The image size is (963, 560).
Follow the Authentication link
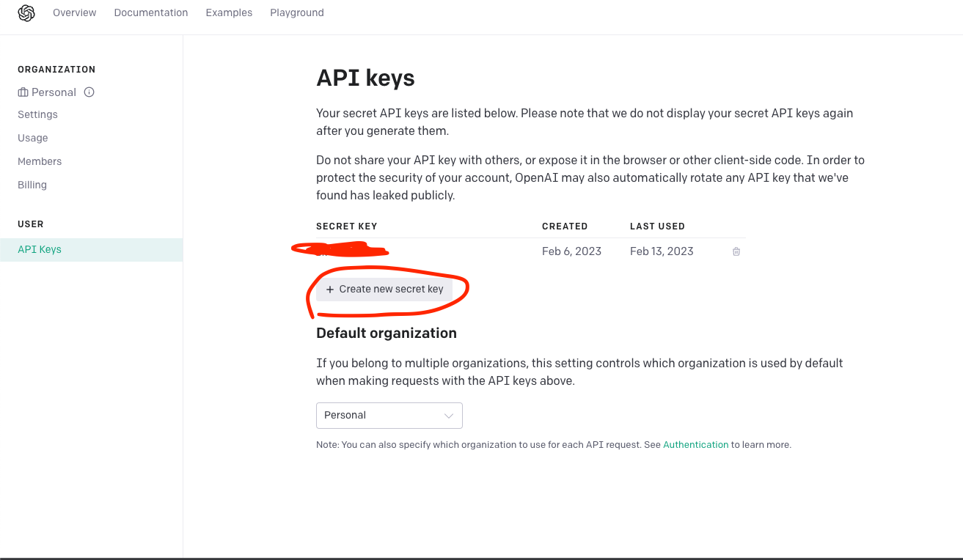pos(696,445)
